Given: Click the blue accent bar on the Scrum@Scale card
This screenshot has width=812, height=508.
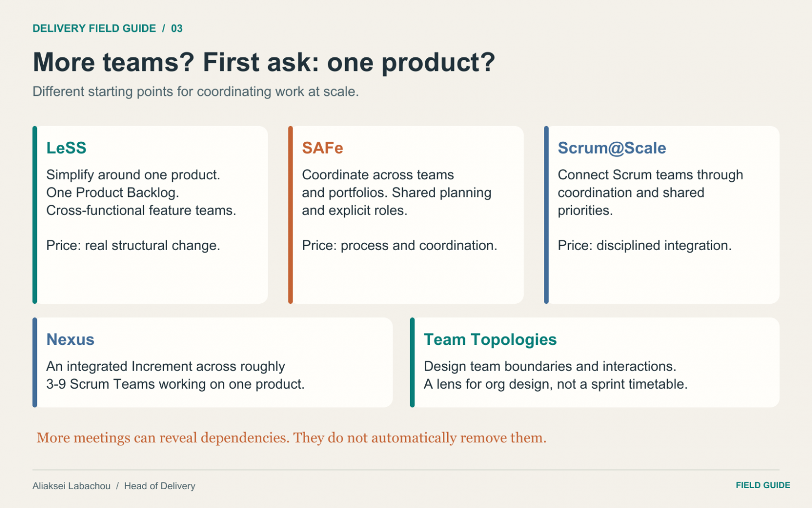Looking at the screenshot, I should pyautogui.click(x=546, y=215).
